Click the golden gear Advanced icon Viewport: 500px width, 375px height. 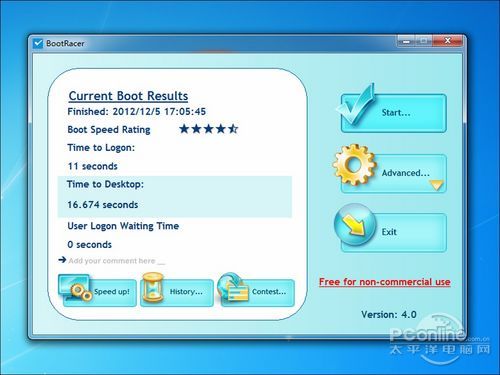[355, 165]
